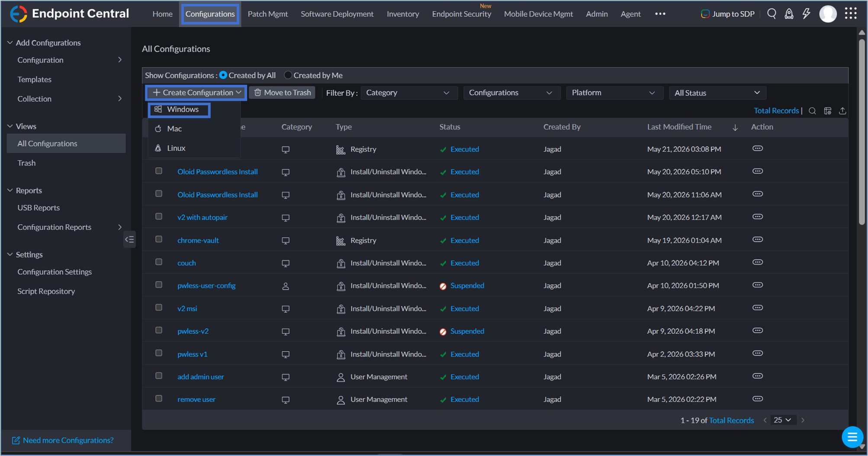Open user profile avatar
This screenshot has height=456, width=868.
click(x=828, y=14)
